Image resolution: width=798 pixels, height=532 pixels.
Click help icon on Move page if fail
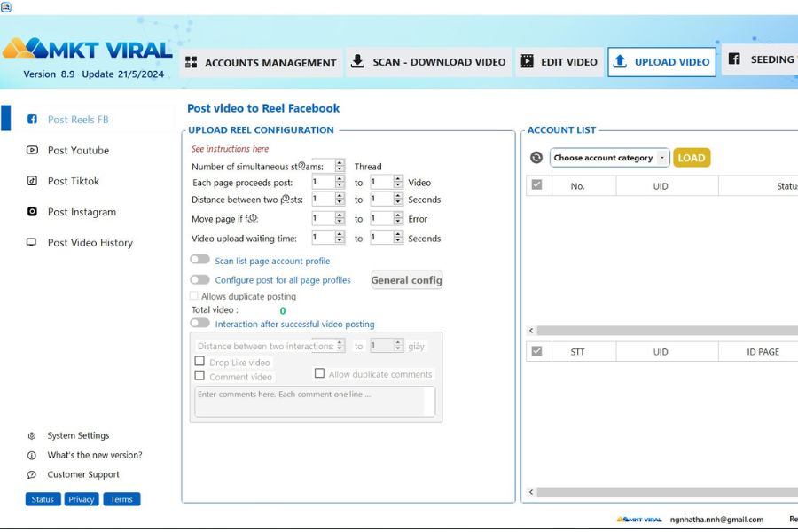tap(253, 218)
